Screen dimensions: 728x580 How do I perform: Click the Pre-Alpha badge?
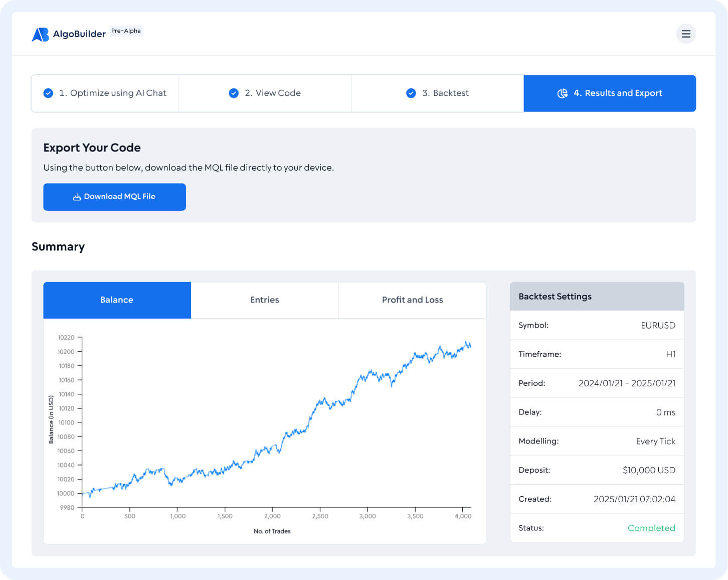coord(125,31)
